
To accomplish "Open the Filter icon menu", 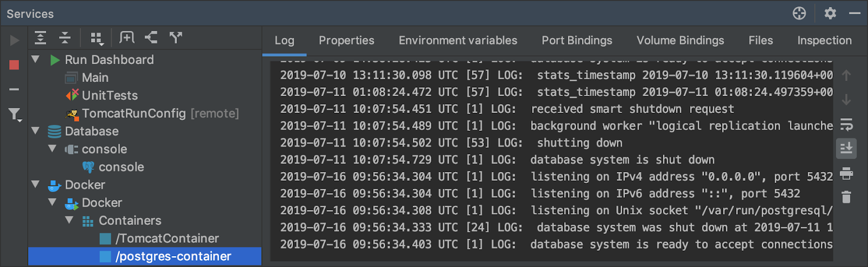I will [x=15, y=114].
